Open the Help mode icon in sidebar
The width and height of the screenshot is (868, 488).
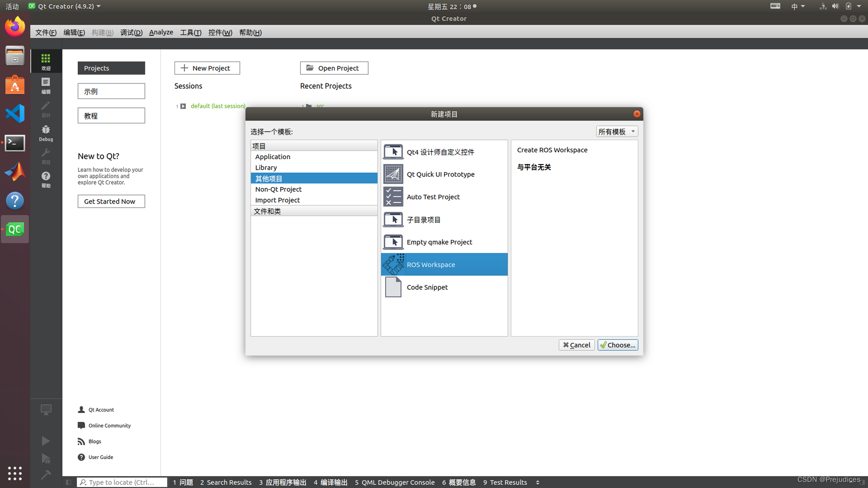pyautogui.click(x=46, y=179)
